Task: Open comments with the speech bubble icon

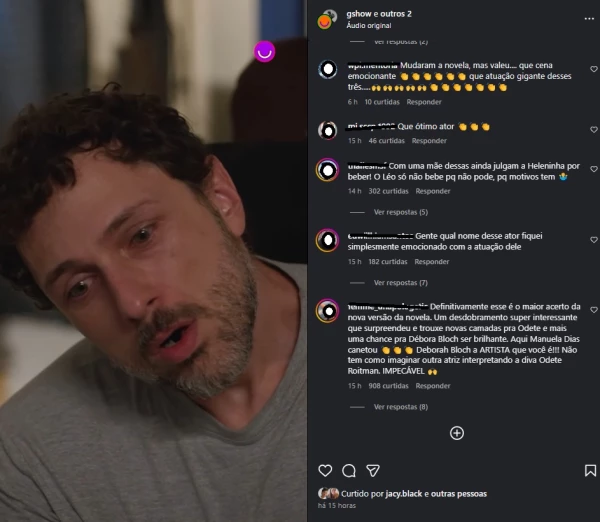Action: (x=349, y=470)
